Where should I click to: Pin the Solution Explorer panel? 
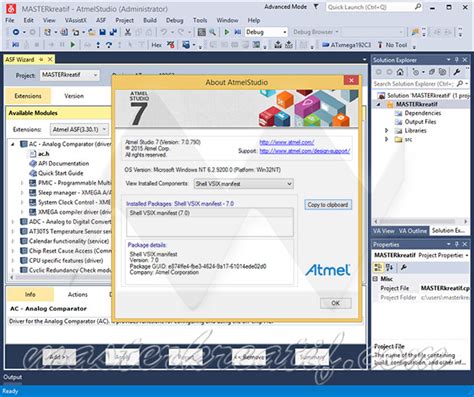point(457,60)
